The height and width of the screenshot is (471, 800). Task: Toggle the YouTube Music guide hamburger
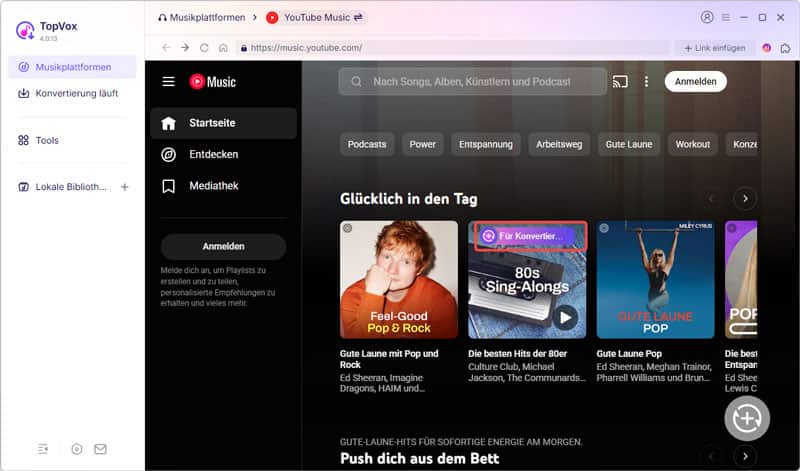click(168, 81)
